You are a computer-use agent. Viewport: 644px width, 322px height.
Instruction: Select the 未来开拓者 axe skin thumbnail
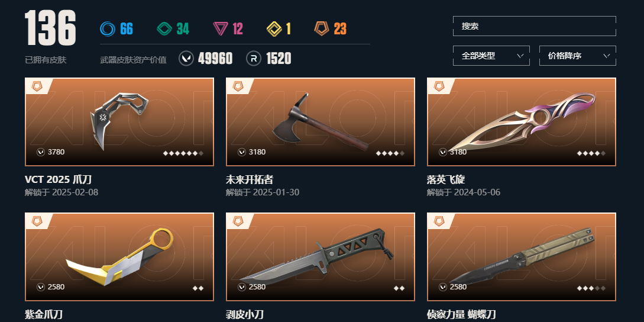click(321, 122)
